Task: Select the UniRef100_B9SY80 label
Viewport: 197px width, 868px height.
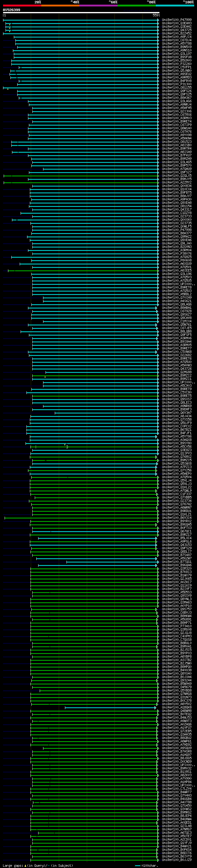Action: (x=177, y=443)
